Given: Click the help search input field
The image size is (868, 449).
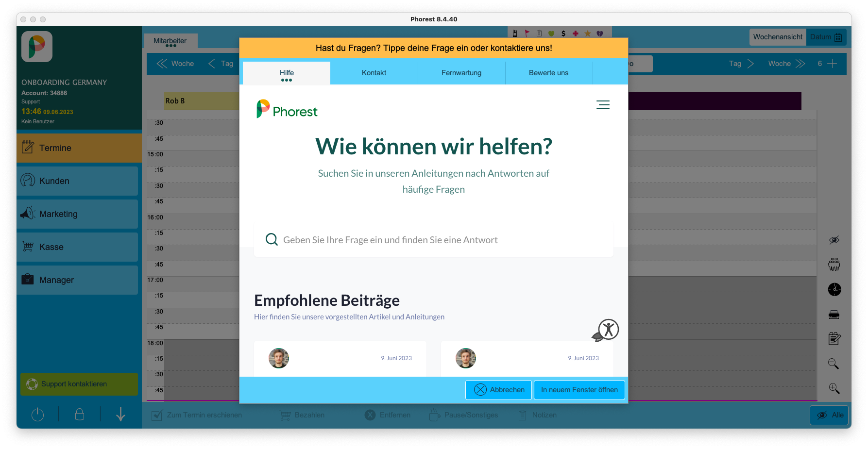Looking at the screenshot, I should [434, 240].
